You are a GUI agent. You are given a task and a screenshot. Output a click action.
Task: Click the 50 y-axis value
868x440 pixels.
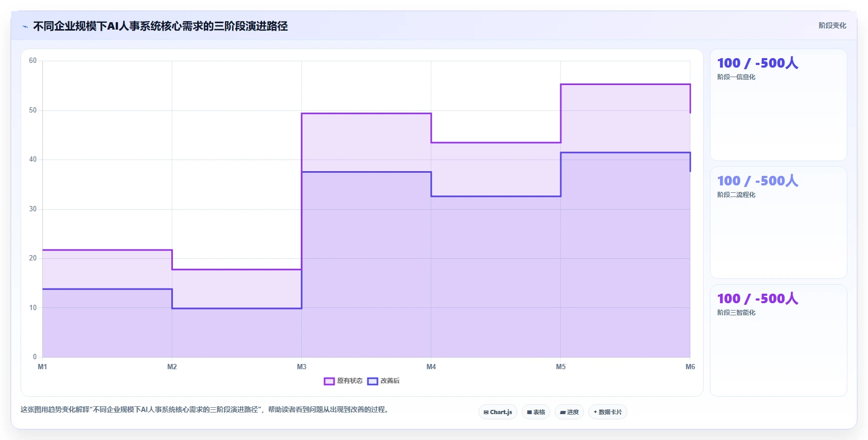click(33, 110)
